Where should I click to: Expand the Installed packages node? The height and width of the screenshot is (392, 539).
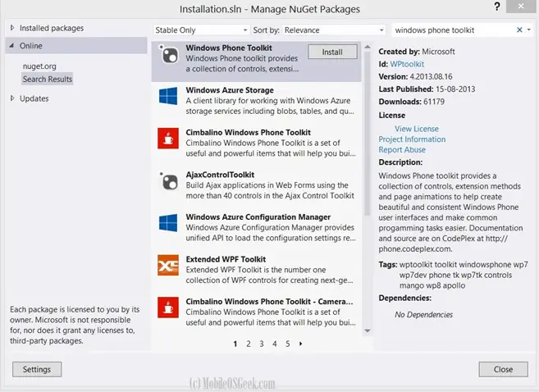point(12,28)
